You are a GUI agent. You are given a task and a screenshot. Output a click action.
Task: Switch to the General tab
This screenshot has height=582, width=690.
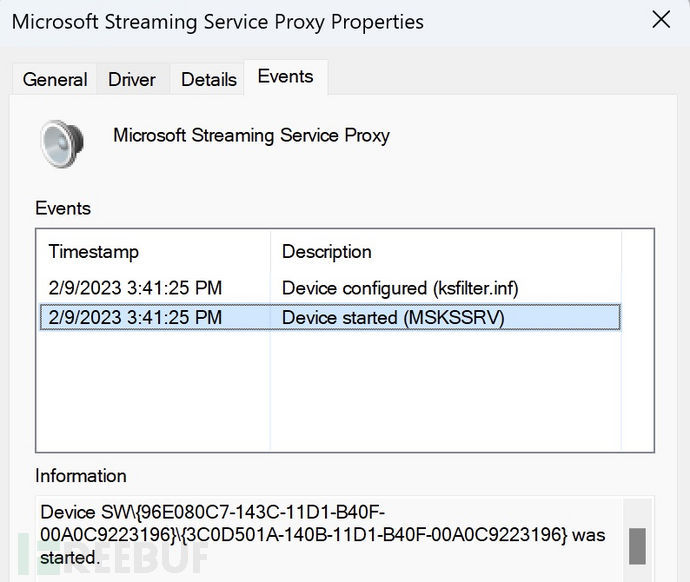55,80
